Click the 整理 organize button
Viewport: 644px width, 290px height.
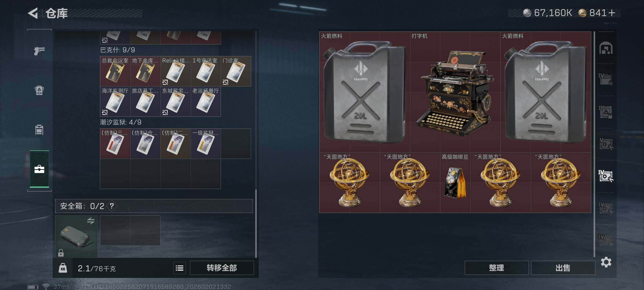[x=496, y=268]
